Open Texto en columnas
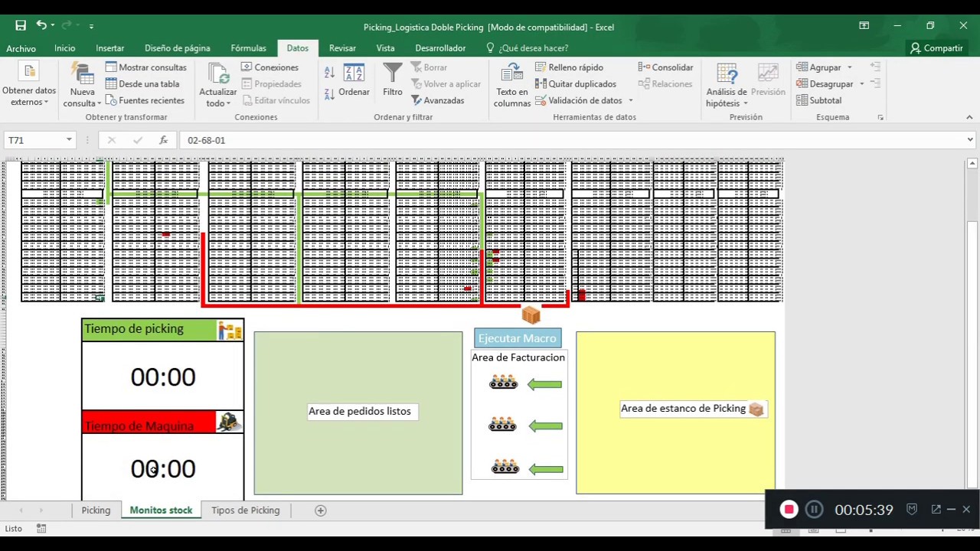 point(512,86)
